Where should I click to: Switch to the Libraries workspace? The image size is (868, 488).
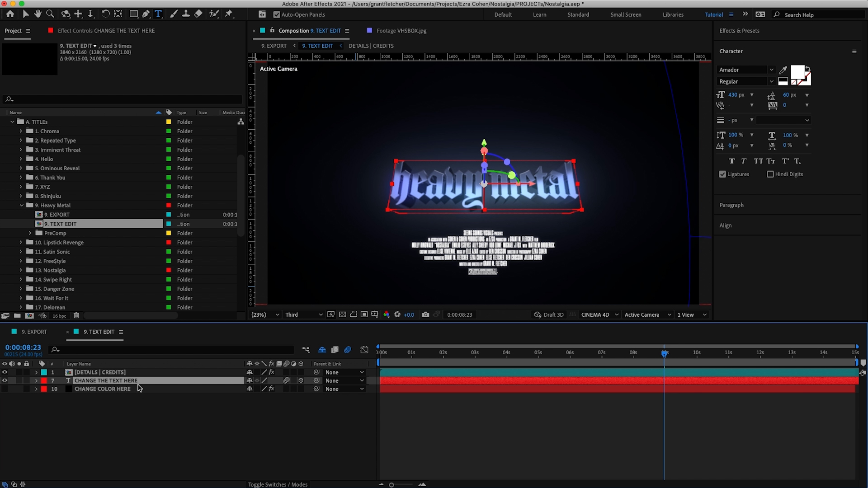pos(673,14)
